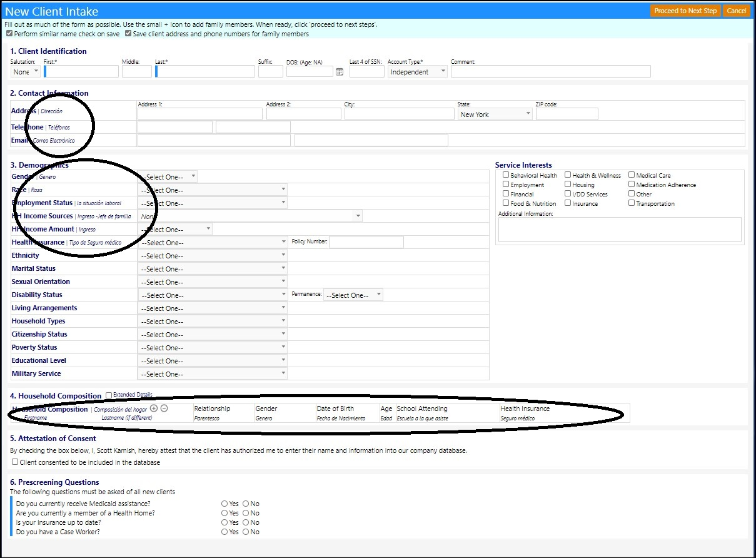Select No for Medicaid assistance question
The width and height of the screenshot is (756, 558).
pyautogui.click(x=246, y=504)
